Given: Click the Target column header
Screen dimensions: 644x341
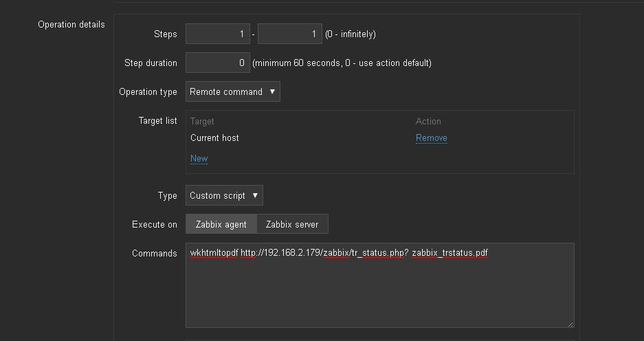Looking at the screenshot, I should [x=202, y=122].
